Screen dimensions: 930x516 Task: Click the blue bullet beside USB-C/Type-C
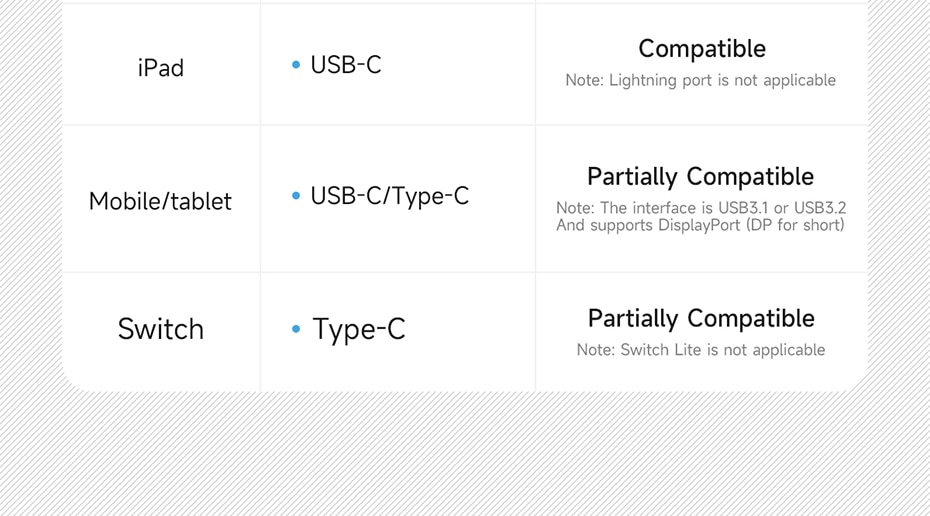click(x=296, y=196)
